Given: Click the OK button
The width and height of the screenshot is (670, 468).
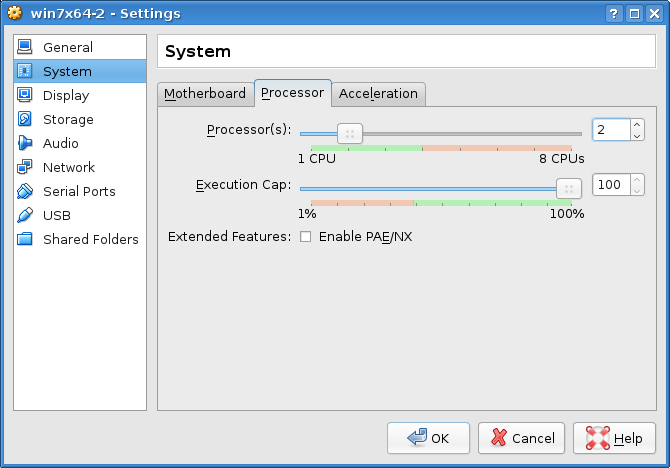Looking at the screenshot, I should click(428, 438).
